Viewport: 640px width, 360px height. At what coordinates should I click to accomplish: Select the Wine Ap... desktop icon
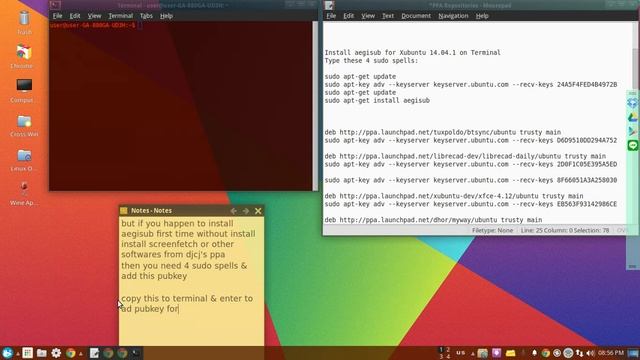pos(24,193)
